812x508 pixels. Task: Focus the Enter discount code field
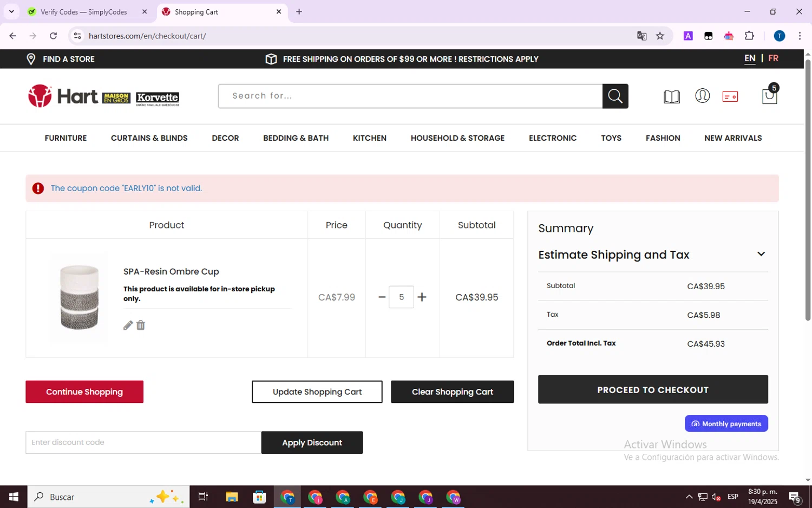tap(143, 442)
